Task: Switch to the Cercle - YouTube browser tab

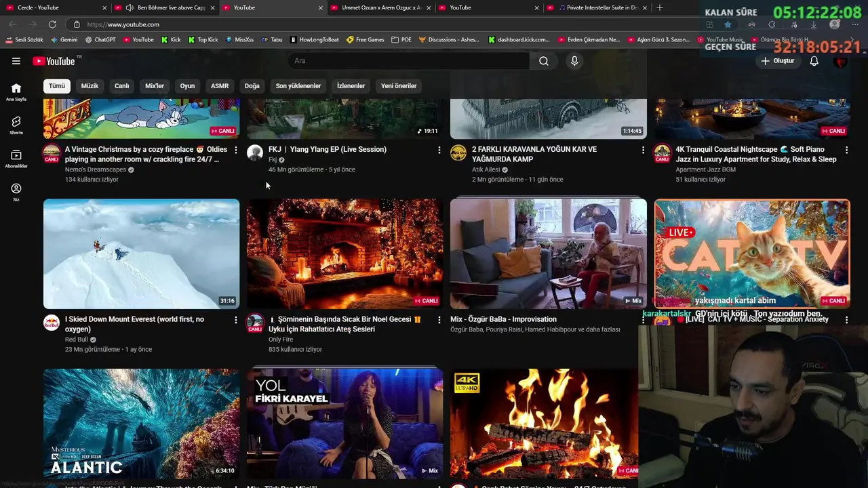Action: point(56,7)
